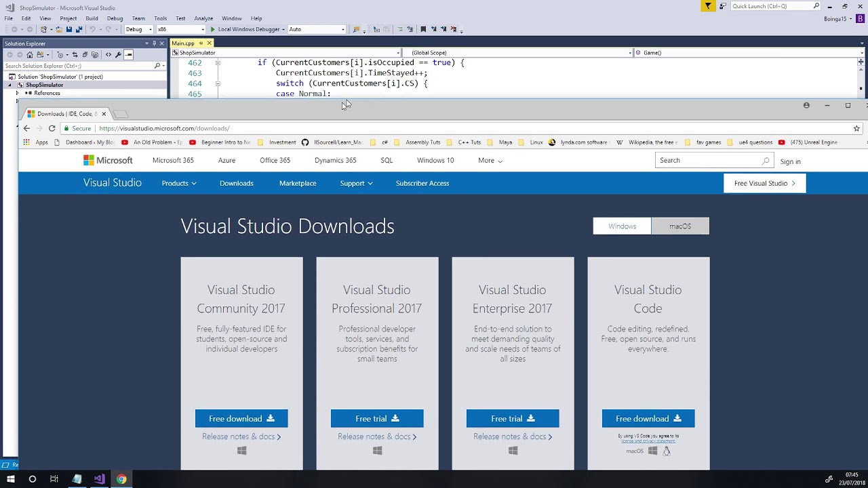
Task: Click Free trial for Visual Studio Professional 2017
Action: [377, 419]
